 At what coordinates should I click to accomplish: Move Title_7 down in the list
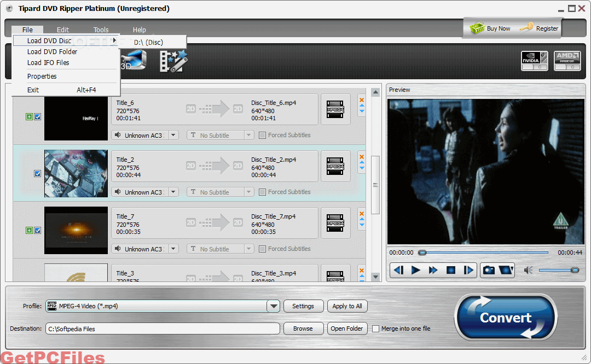(x=362, y=225)
